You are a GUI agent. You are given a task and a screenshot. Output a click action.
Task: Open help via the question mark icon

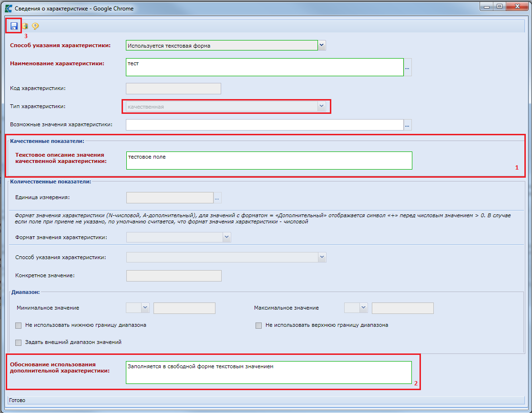35,26
